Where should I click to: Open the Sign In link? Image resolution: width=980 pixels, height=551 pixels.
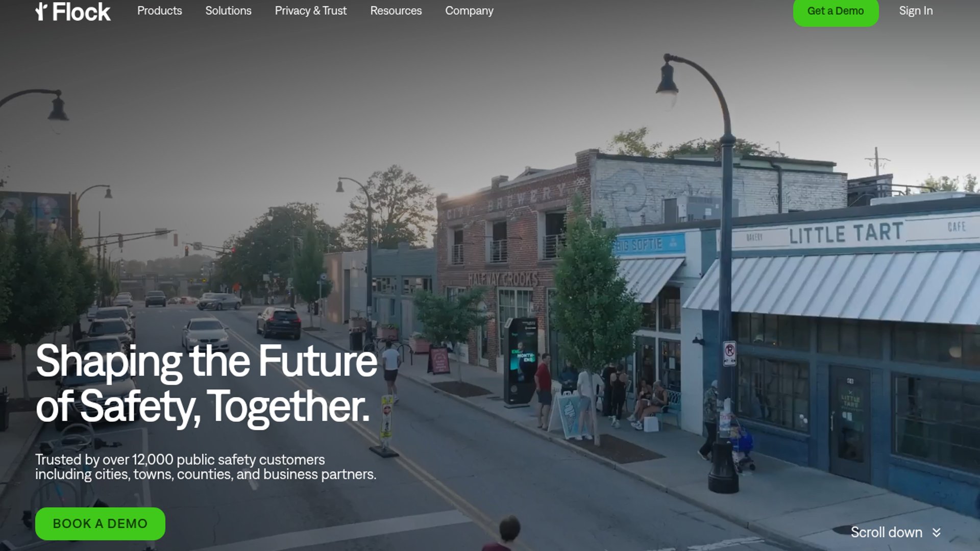click(x=916, y=11)
